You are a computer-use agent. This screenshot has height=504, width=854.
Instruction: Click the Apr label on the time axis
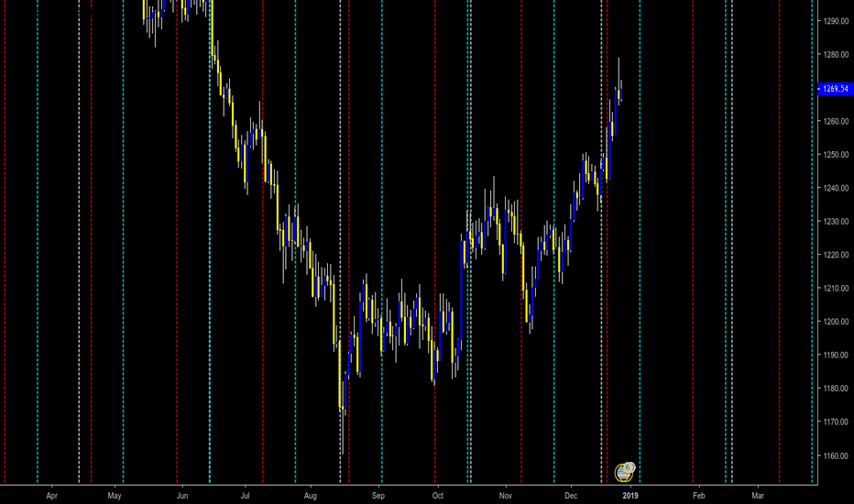(x=51, y=496)
